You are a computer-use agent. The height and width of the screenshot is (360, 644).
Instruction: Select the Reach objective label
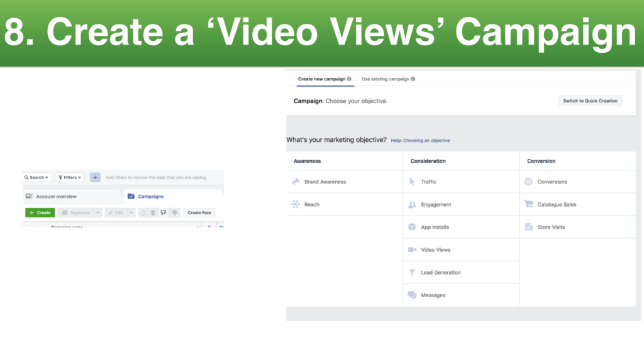(x=312, y=204)
